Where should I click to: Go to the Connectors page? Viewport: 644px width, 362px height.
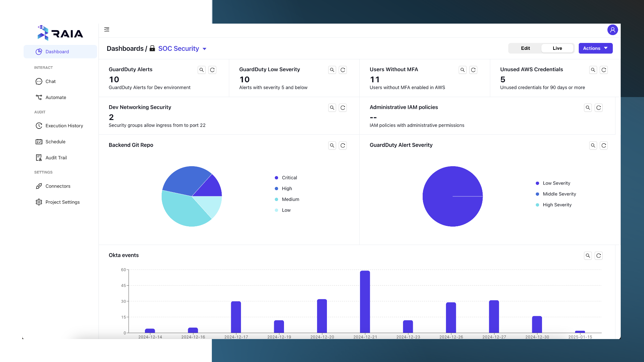[x=58, y=186]
